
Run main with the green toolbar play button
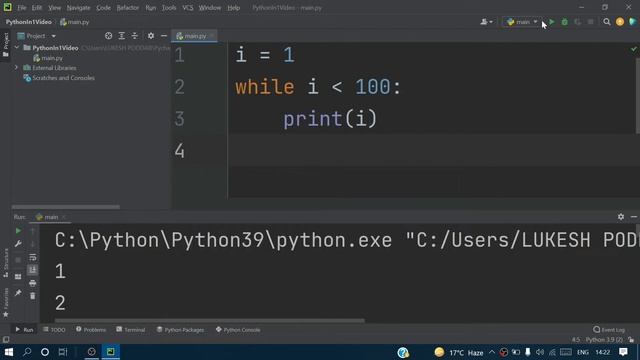coord(552,22)
